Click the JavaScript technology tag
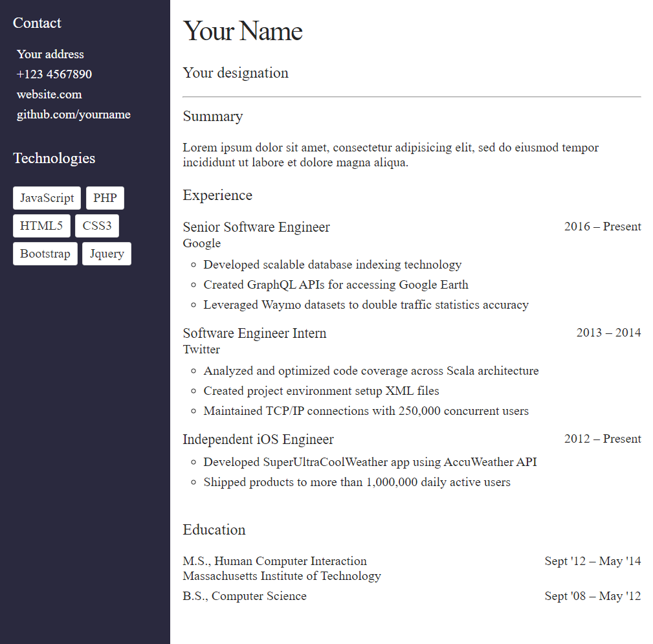653x644 pixels. click(x=47, y=198)
